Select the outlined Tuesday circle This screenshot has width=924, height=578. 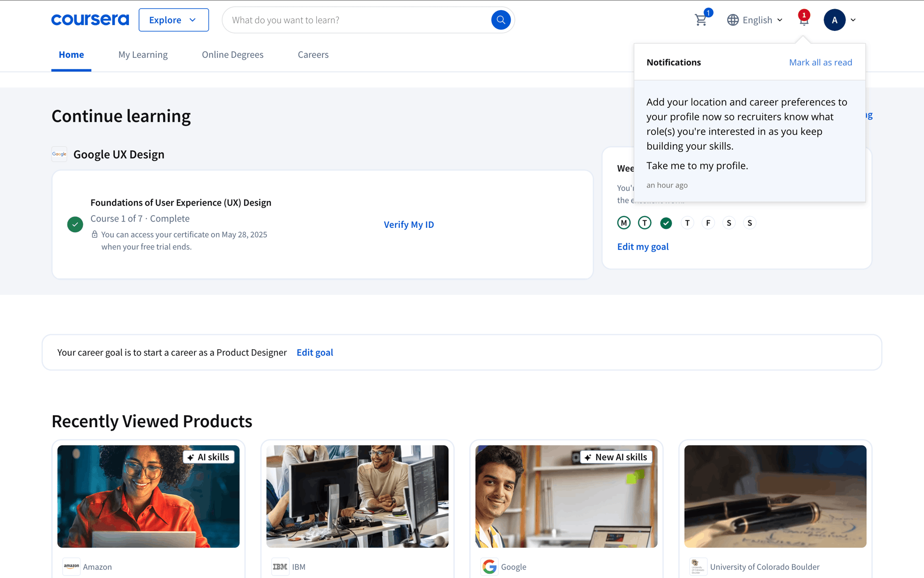(644, 223)
